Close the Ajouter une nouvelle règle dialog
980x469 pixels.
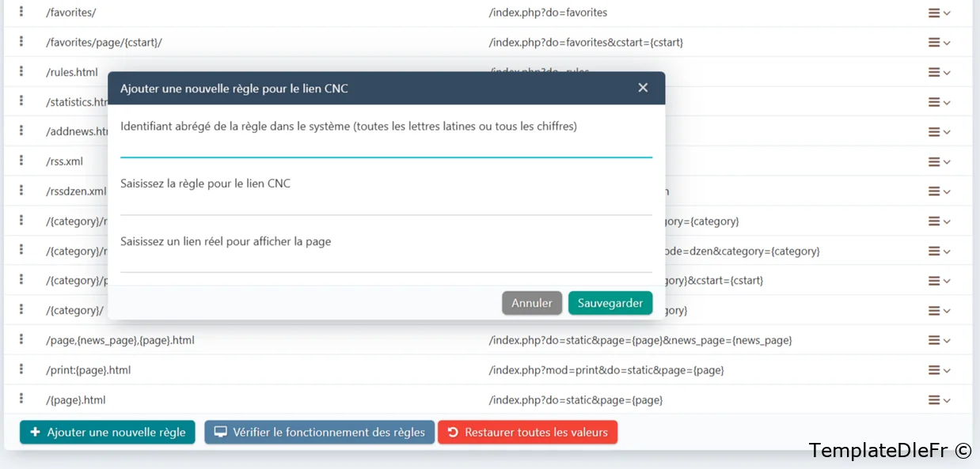[x=643, y=88]
